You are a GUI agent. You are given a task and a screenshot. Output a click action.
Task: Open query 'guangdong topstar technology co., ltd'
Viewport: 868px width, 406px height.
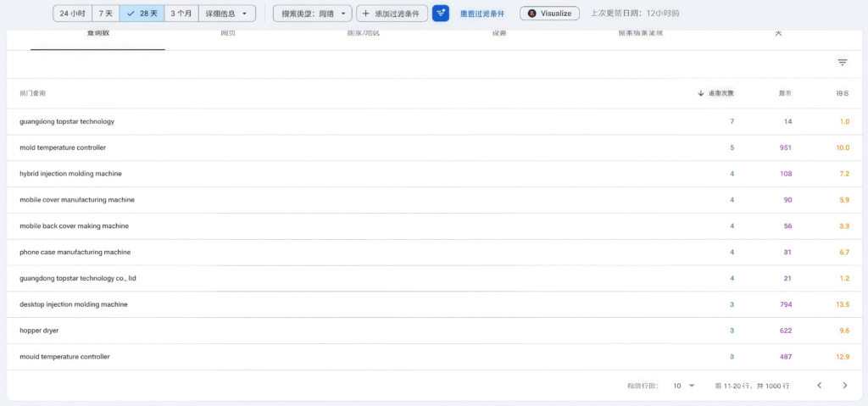coord(77,278)
